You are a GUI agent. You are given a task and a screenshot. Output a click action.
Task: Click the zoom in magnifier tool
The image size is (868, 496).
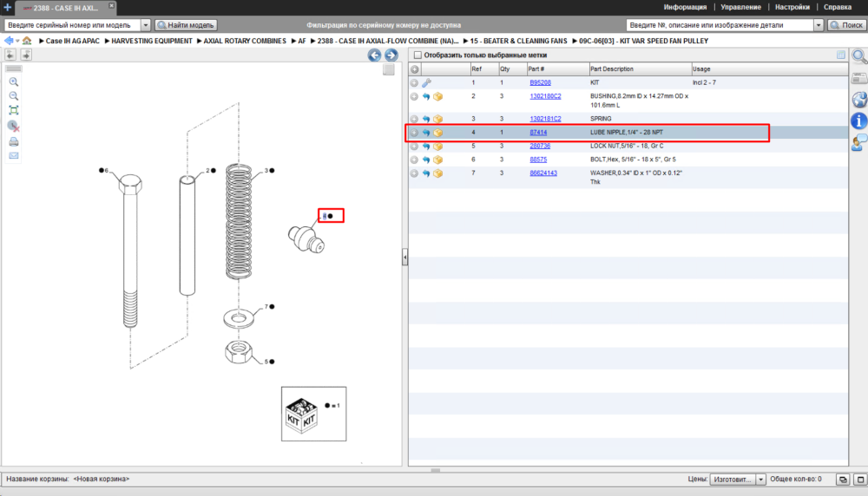(14, 82)
